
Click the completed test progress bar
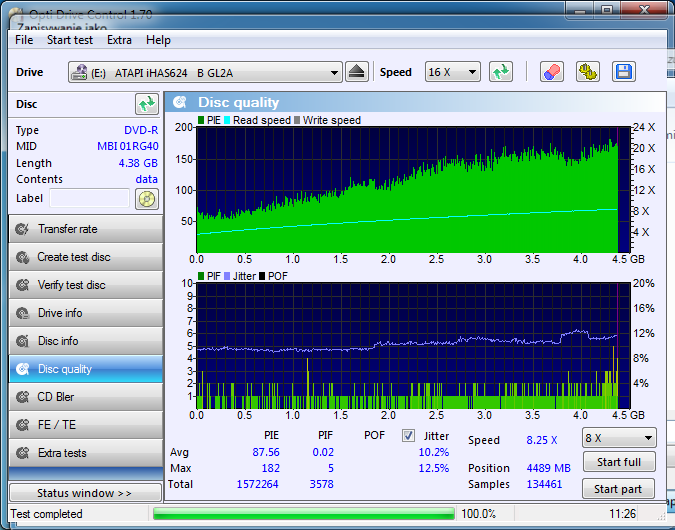pyautogui.click(x=303, y=514)
